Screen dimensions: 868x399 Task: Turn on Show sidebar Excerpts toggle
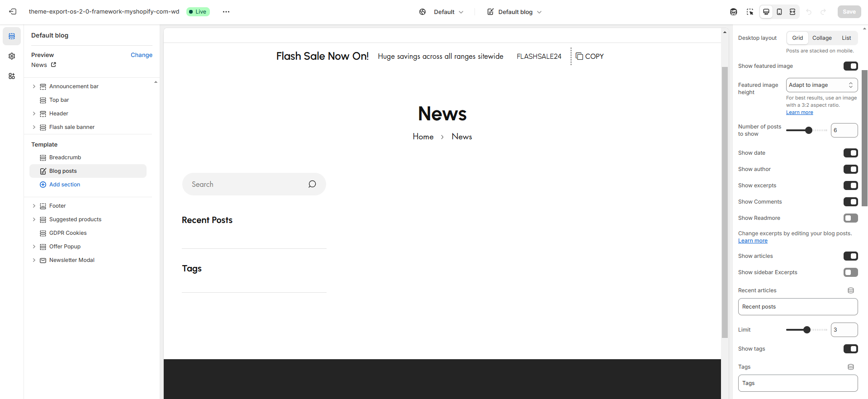850,272
